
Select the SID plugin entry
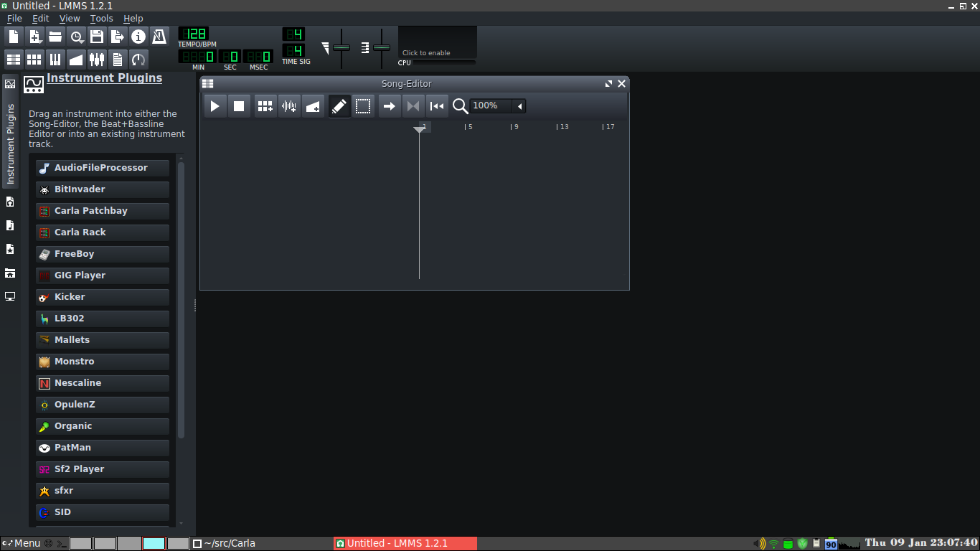103,512
